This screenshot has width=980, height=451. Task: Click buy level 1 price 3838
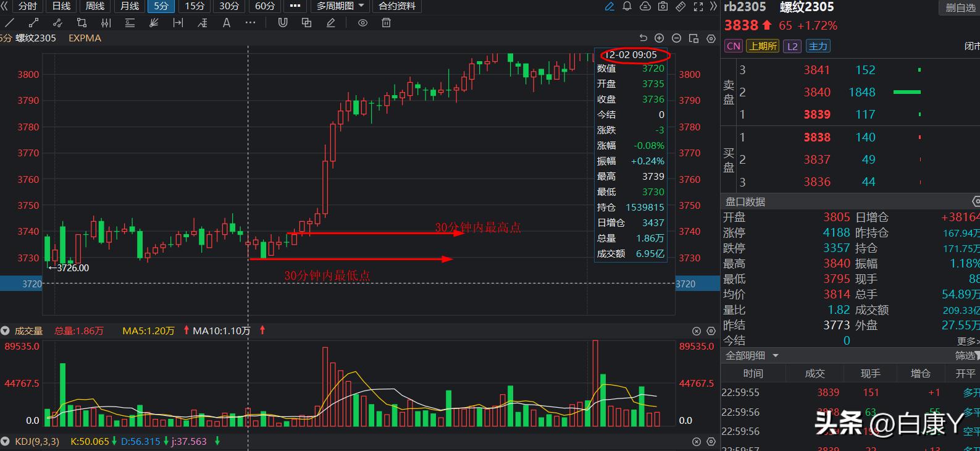tap(816, 137)
